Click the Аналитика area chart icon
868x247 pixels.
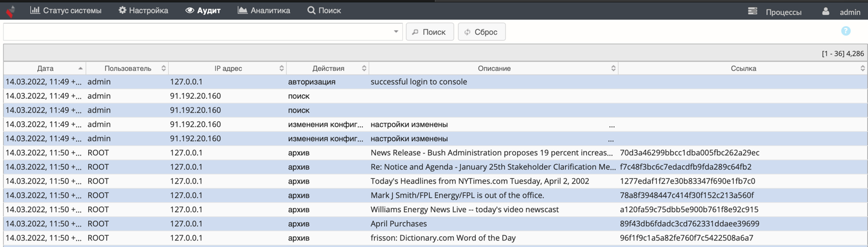coord(242,10)
